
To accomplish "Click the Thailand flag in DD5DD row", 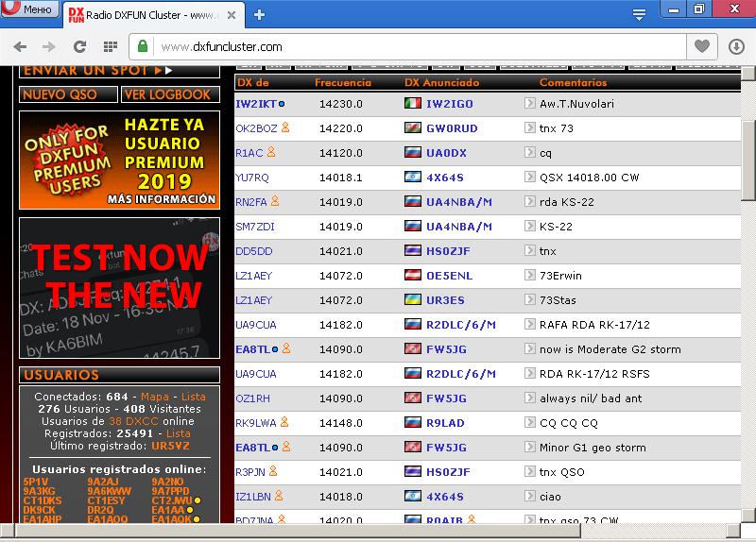I will click(x=413, y=250).
